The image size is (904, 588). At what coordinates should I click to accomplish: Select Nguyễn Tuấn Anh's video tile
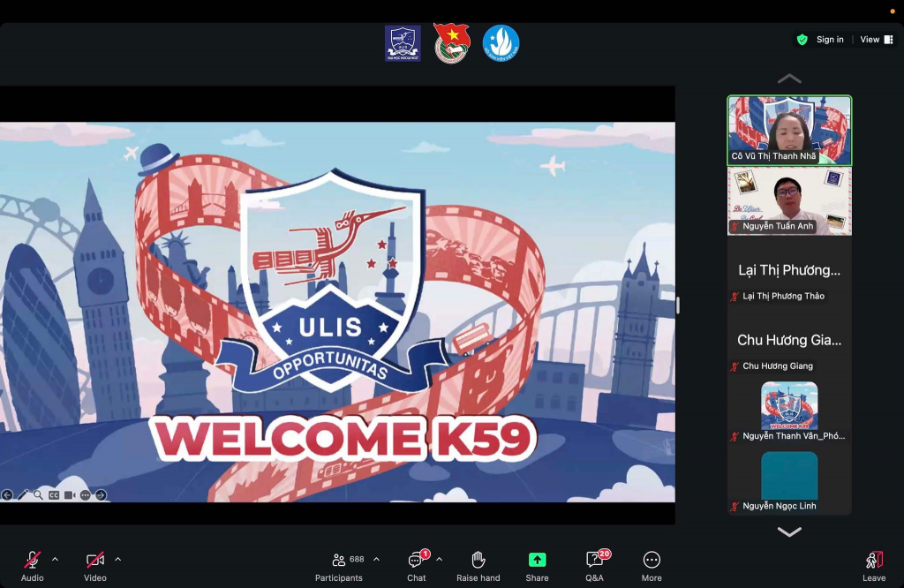(x=789, y=200)
